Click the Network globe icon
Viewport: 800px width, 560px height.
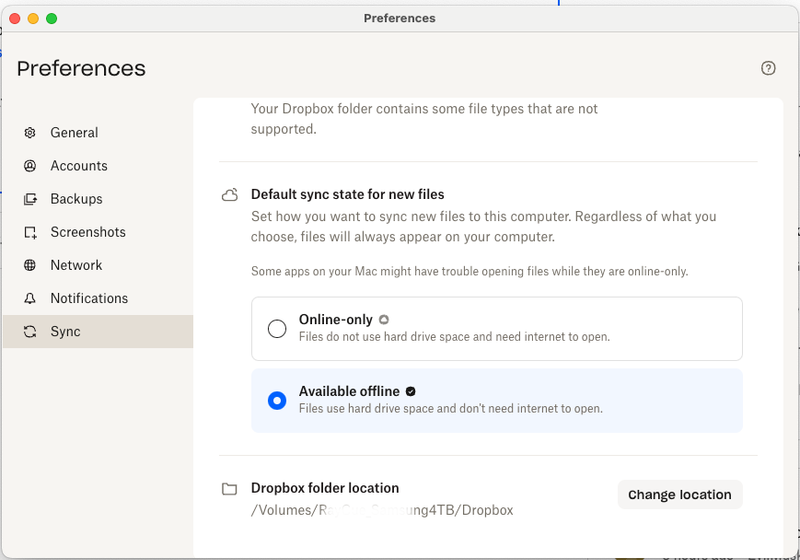click(30, 265)
